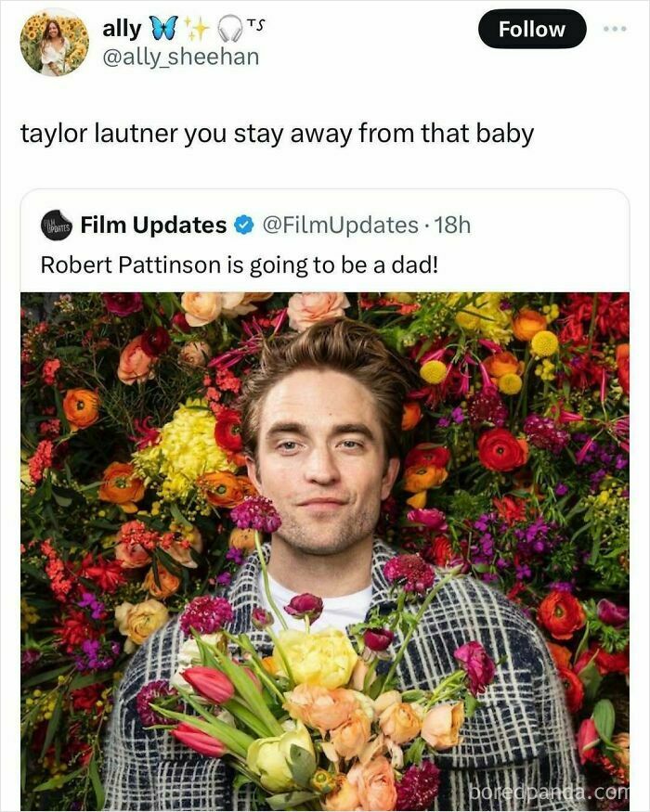This screenshot has height=812, width=650.
Task: Toggle following by pressing the Follow button
Action: (x=532, y=28)
